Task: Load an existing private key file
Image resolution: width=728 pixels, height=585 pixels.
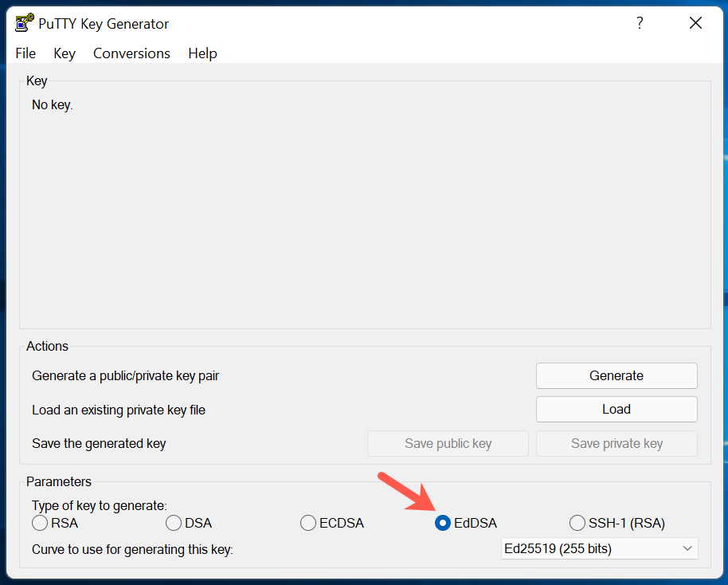Action: coord(616,409)
